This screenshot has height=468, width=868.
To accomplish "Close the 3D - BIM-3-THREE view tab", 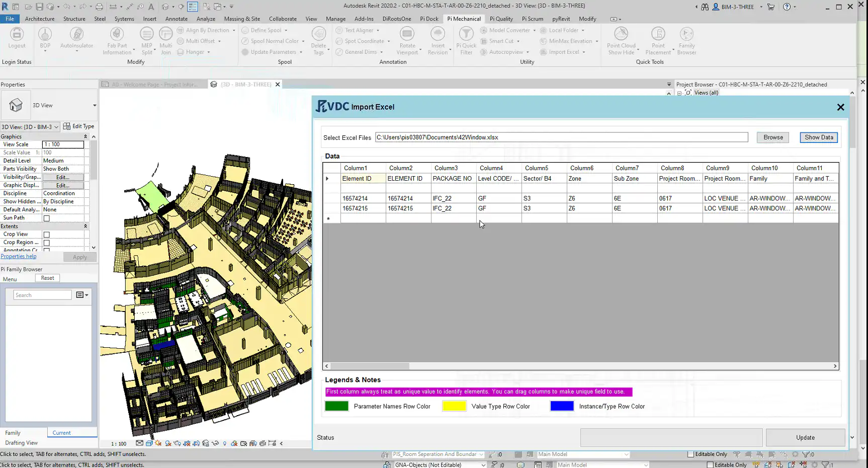I will (277, 85).
